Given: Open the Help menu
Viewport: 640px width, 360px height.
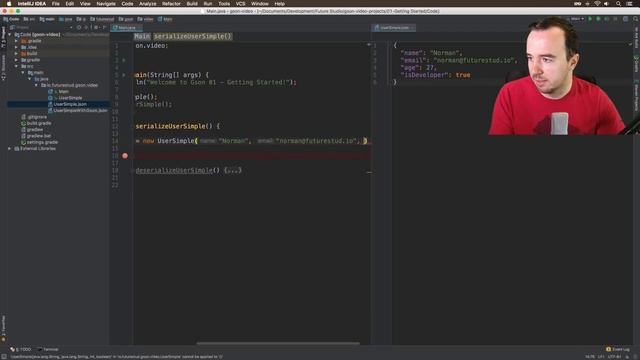Looking at the screenshot, I should coord(279,4).
